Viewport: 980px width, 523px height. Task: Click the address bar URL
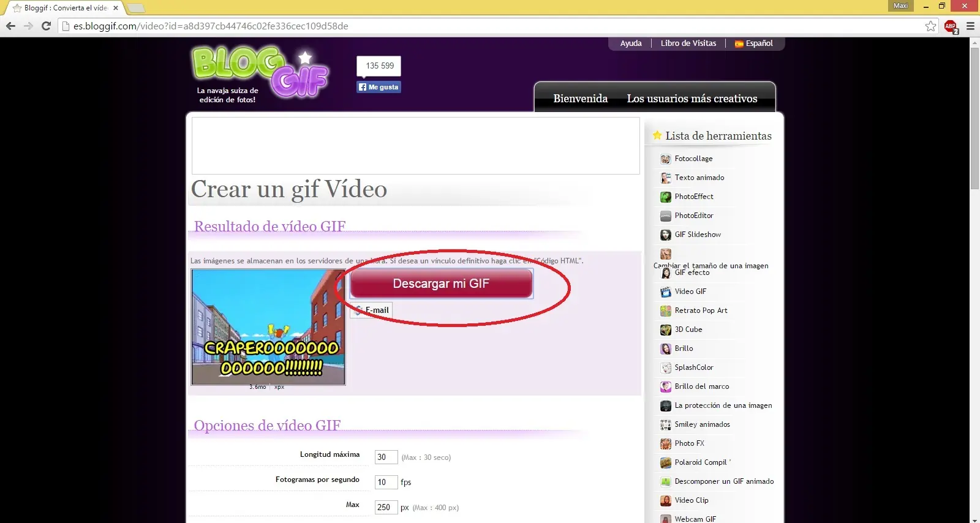coord(211,26)
